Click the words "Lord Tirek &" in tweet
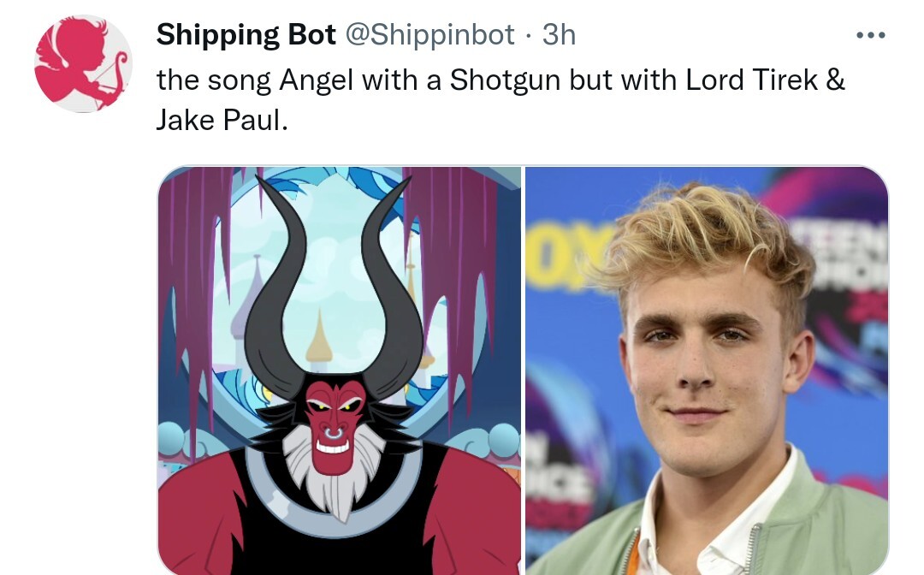The height and width of the screenshot is (575, 924). [765, 80]
